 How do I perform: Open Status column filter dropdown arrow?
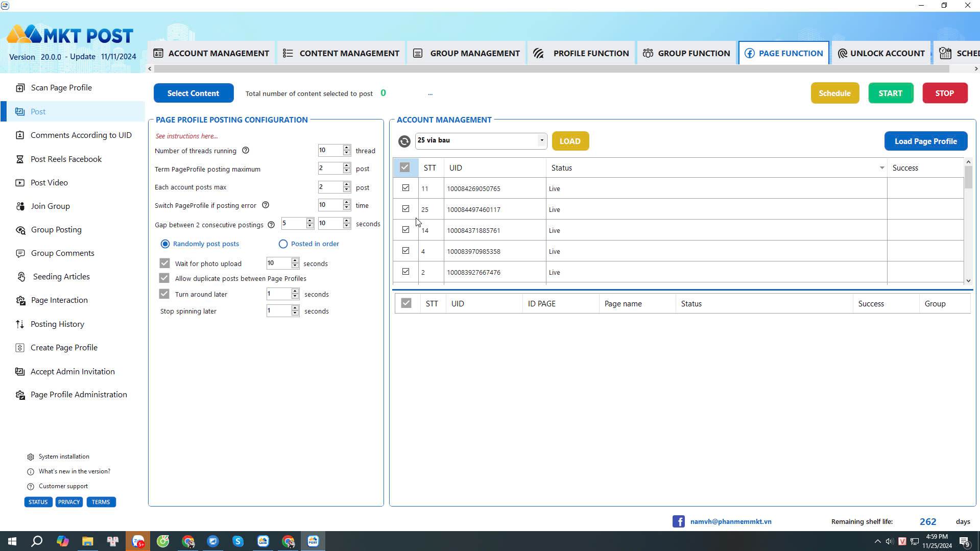882,168
